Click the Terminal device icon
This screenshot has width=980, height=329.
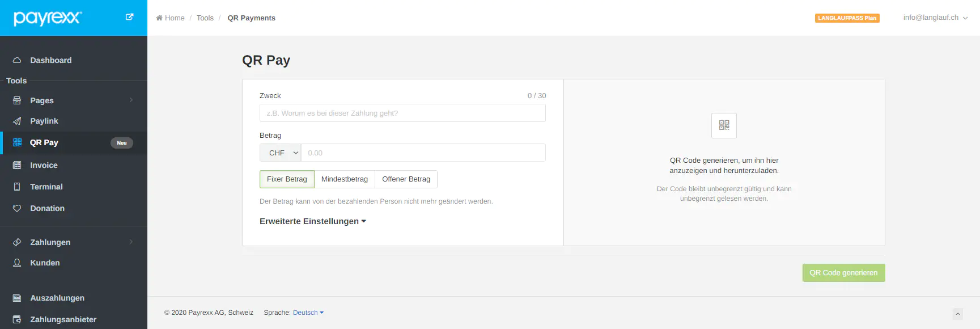click(x=17, y=187)
